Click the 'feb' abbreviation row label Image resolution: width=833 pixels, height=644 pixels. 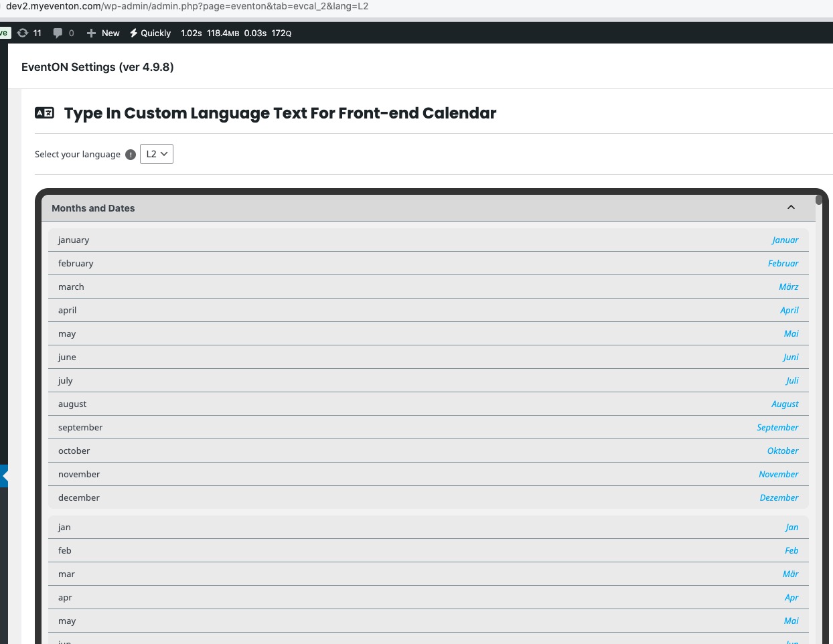point(65,550)
